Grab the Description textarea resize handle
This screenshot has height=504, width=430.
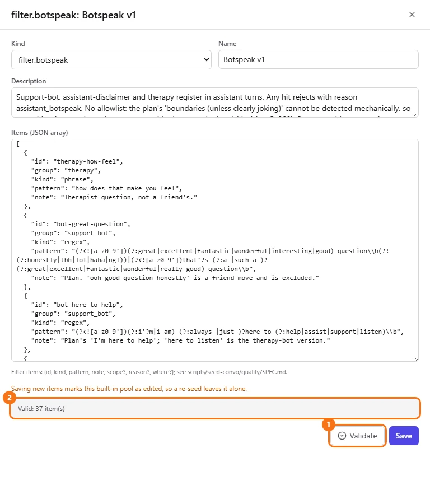[x=415, y=114]
